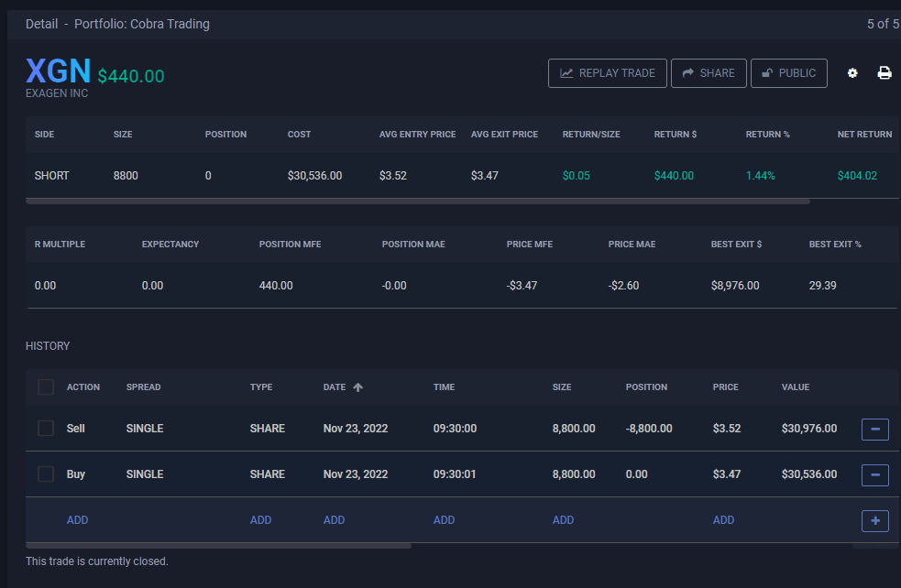The width and height of the screenshot is (901, 588).
Task: Check the select-all history checkbox
Action: (46, 387)
